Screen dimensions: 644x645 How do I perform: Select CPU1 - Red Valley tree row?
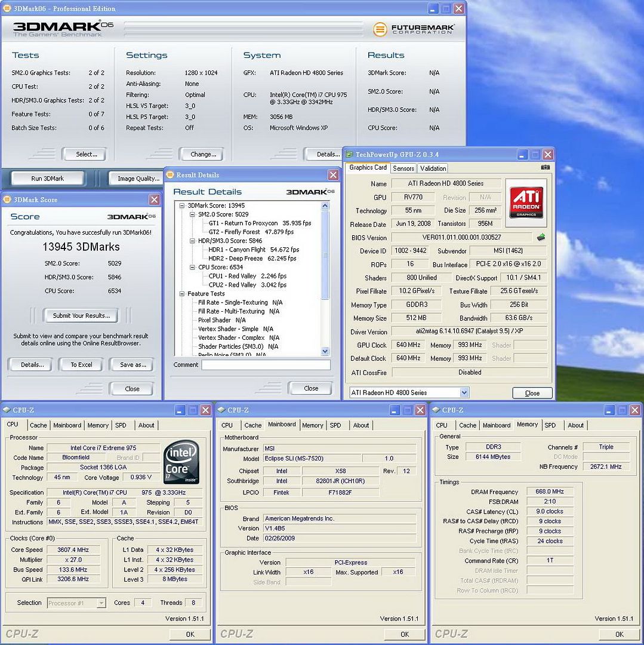point(248,276)
